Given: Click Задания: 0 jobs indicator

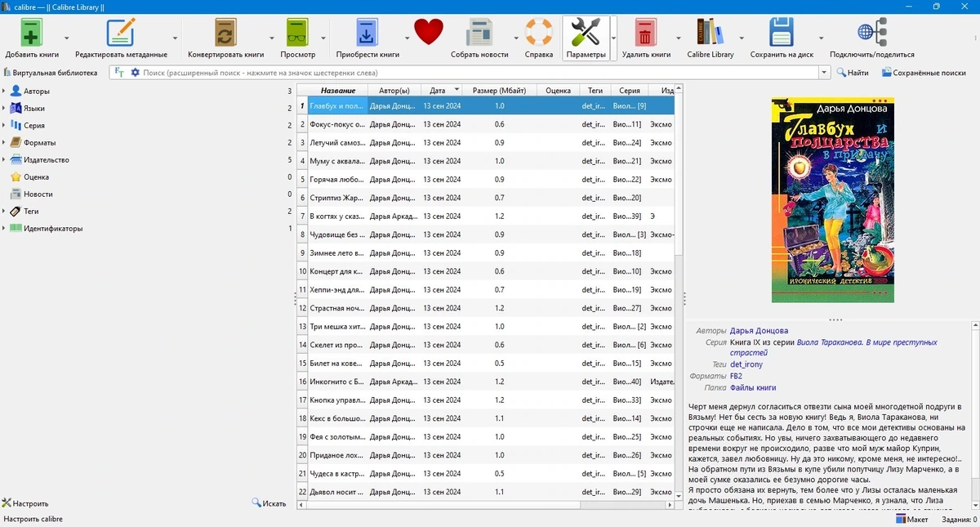Looking at the screenshot, I should (958, 519).
